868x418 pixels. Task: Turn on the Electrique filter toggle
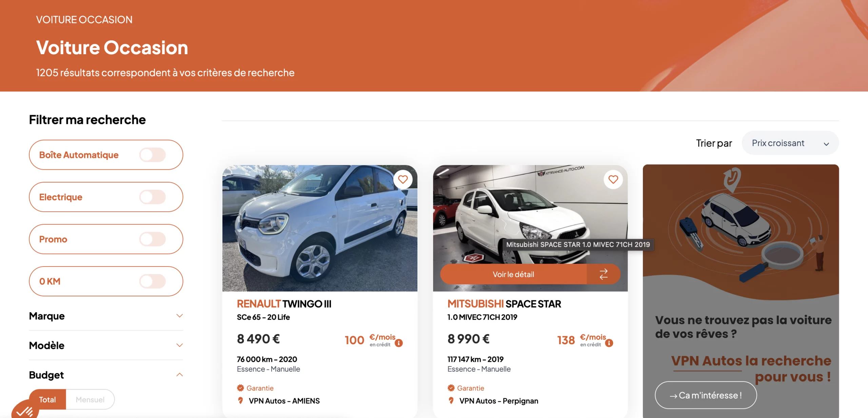153,197
